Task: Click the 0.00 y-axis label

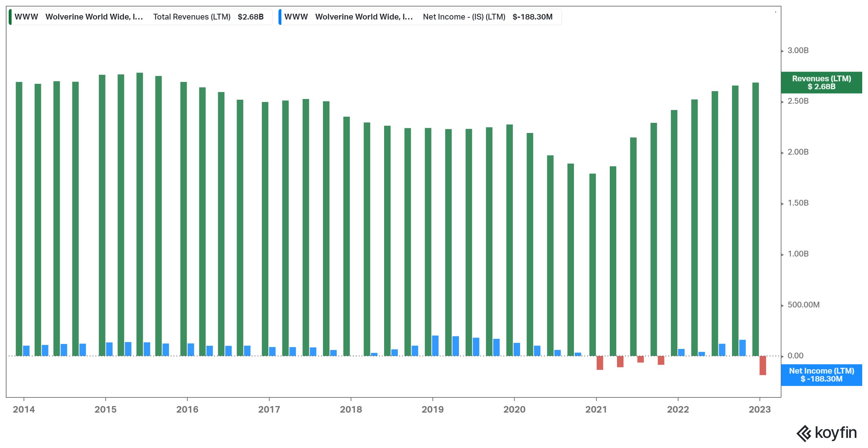Action: coord(795,356)
